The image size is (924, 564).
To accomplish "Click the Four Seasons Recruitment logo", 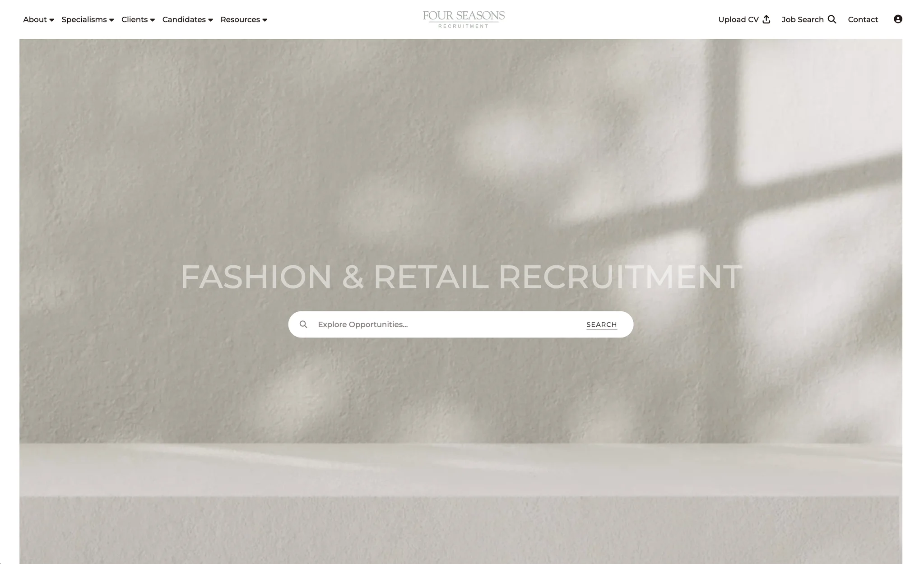I will [x=464, y=19].
